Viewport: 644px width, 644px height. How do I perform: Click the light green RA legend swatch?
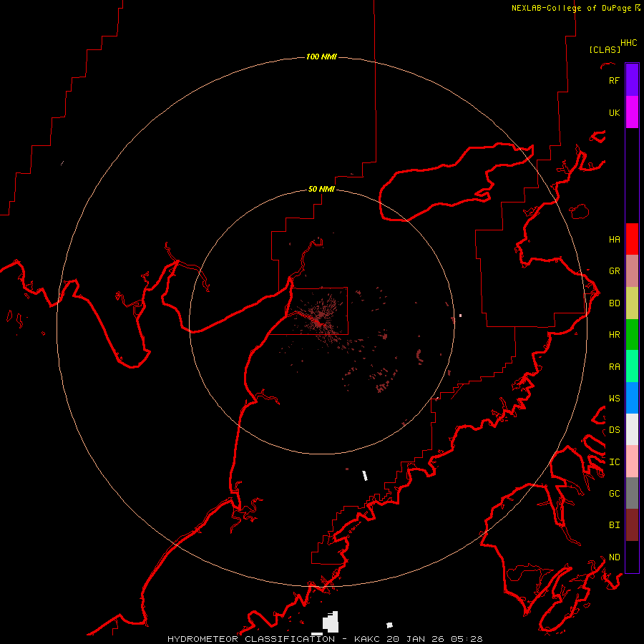click(632, 366)
